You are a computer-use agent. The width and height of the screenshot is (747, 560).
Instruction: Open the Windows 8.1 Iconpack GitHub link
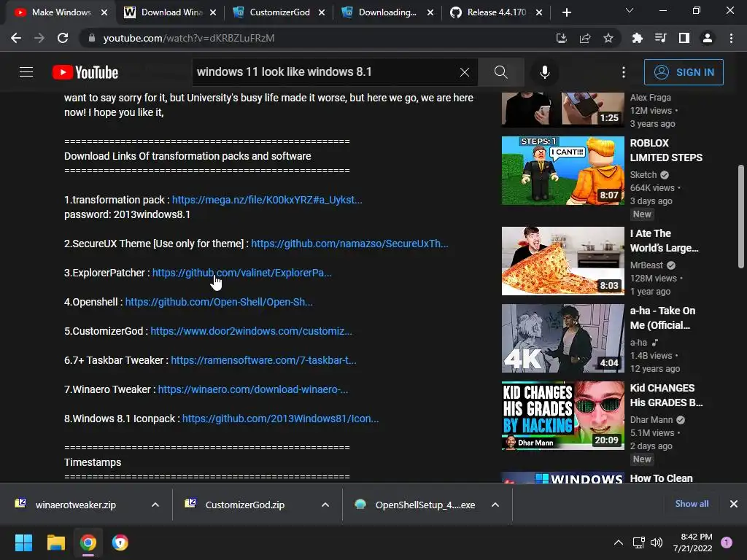[281, 419]
